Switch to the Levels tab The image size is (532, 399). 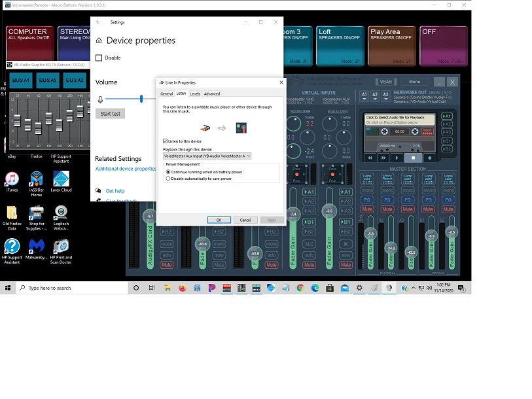point(195,94)
